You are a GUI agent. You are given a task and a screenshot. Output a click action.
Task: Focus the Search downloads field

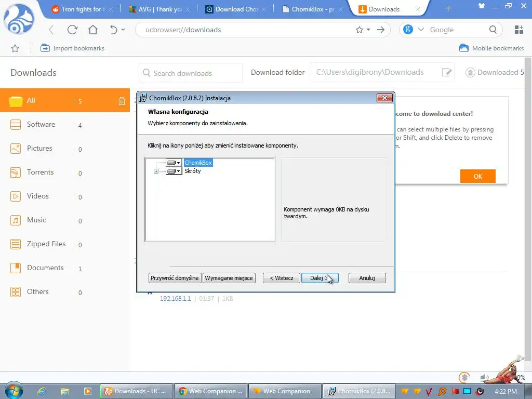coord(191,73)
